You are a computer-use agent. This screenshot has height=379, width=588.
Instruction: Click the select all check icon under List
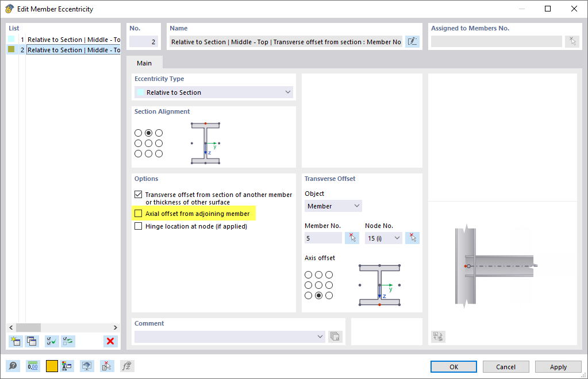pos(52,341)
